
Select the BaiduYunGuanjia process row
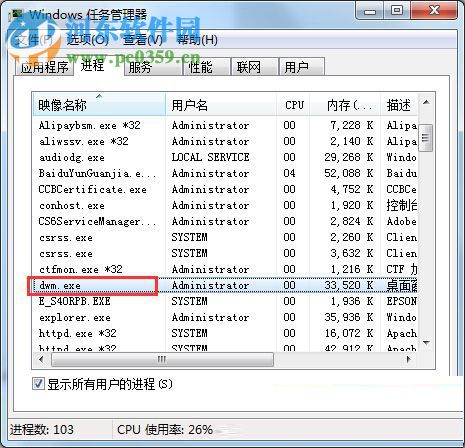(x=225, y=173)
